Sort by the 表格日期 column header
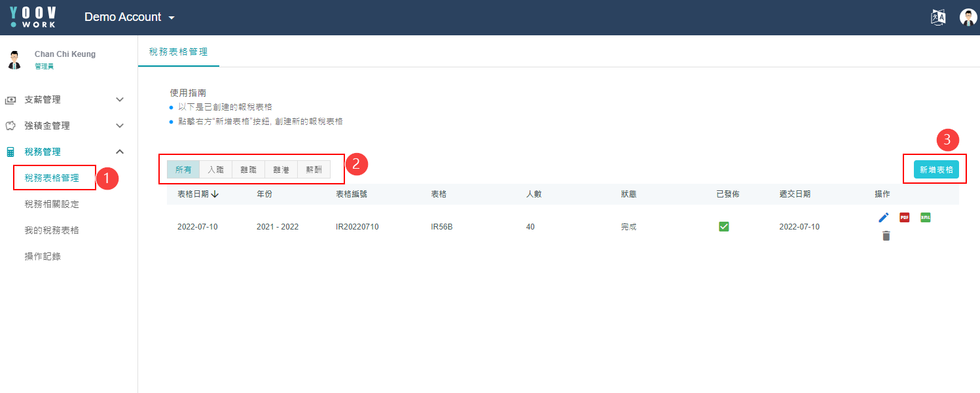 click(x=198, y=194)
